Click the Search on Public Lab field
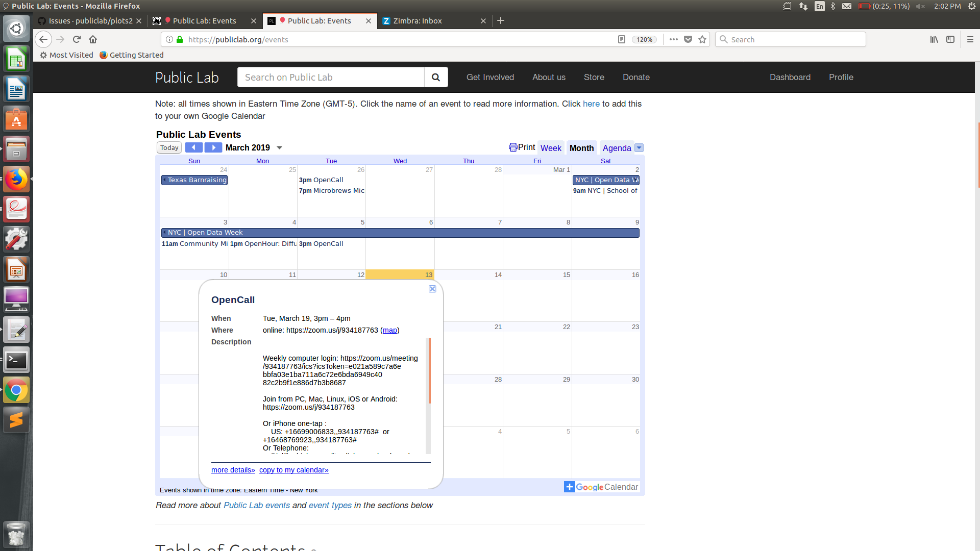Image resolution: width=980 pixels, height=551 pixels. [331, 77]
